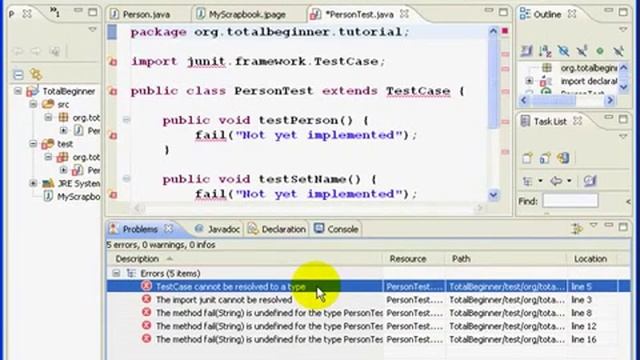Click editor horizontal scrollbar right arrow

coord(480,209)
